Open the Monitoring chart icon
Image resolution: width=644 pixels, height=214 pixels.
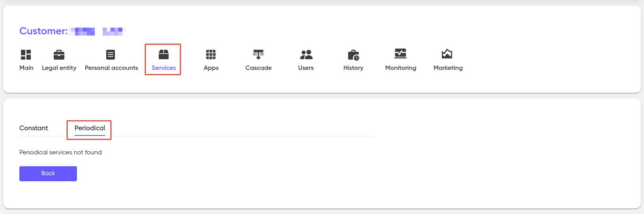(x=400, y=54)
